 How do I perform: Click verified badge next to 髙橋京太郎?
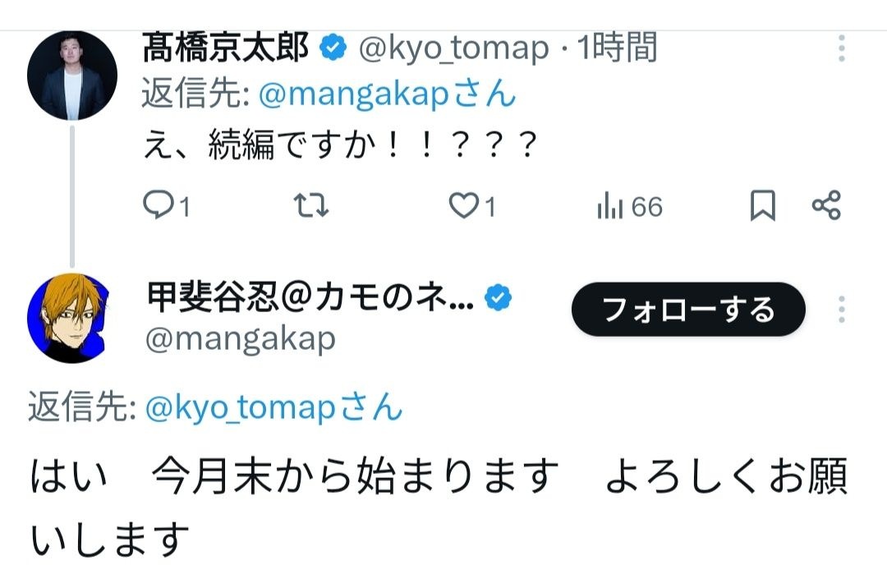coord(333,48)
